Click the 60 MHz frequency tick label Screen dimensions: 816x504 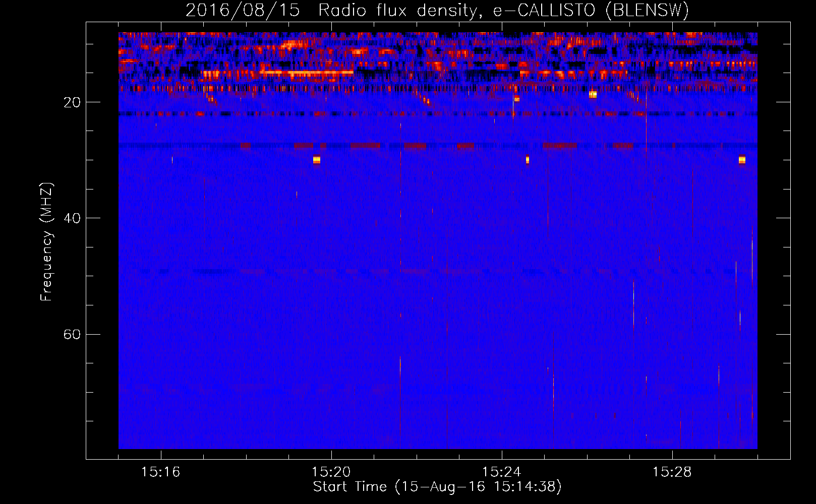[72, 335]
